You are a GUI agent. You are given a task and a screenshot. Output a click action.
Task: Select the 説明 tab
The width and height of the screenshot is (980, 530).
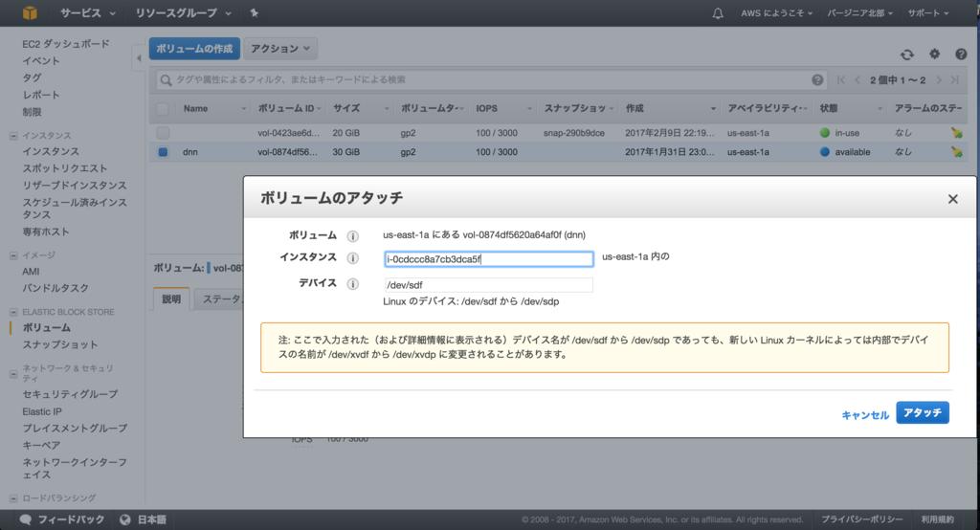coord(171,298)
